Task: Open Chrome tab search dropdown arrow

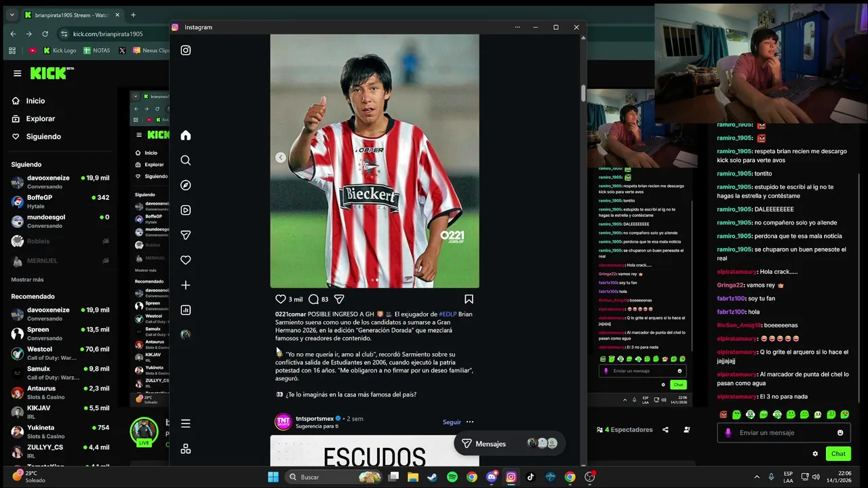Action: coord(12,15)
